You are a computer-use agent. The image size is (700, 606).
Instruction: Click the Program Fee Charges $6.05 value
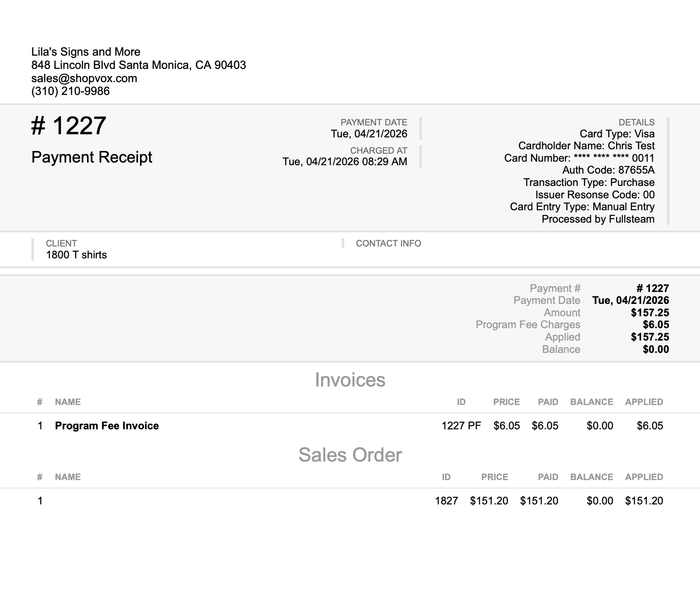point(656,325)
